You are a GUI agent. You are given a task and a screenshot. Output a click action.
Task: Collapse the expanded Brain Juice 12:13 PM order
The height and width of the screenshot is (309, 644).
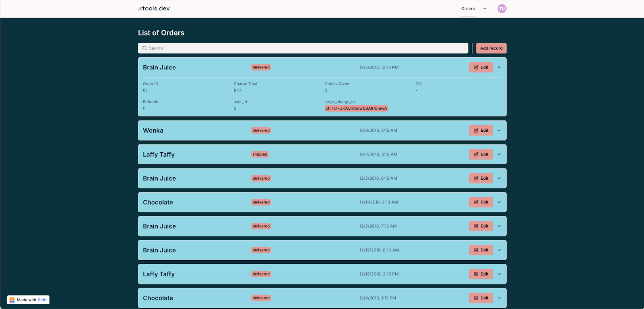(499, 67)
